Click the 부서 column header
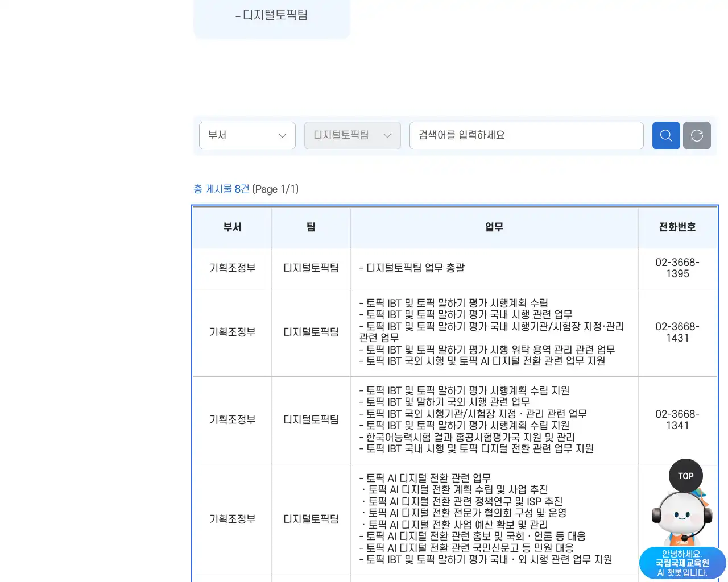Screen dimensions: 728x582 coord(232,227)
